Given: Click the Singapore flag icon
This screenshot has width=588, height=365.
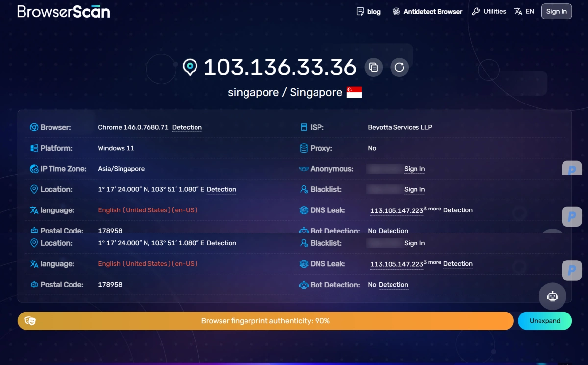Looking at the screenshot, I should point(354,92).
